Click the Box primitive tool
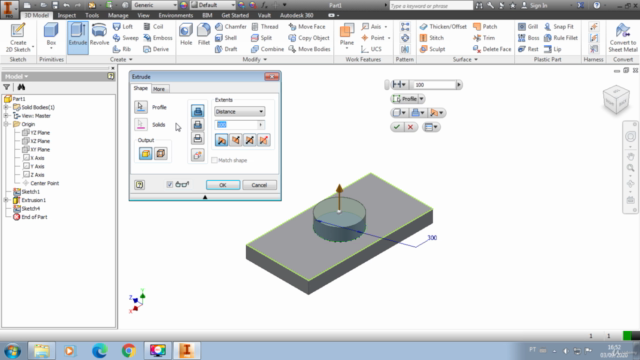This screenshot has width=640, height=360. pyautogui.click(x=51, y=35)
